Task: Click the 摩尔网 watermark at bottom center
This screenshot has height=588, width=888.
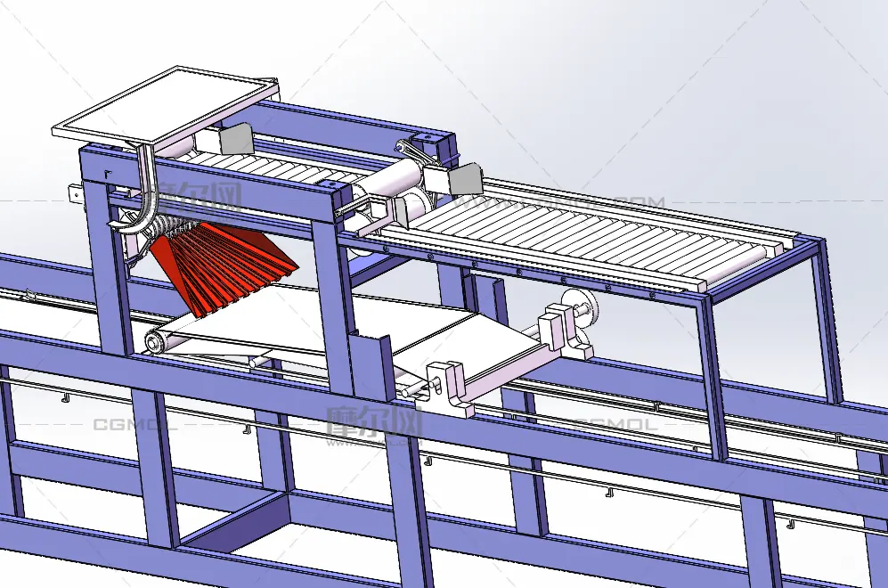Action: 372,422
